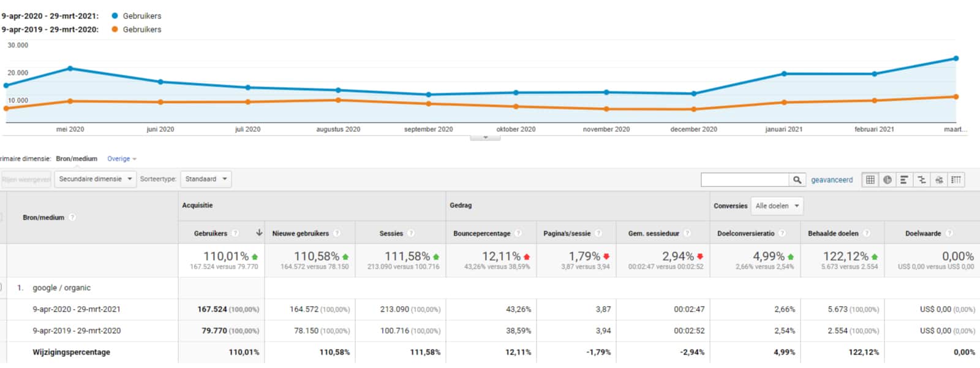Image resolution: width=980 pixels, height=368 pixels.
Task: Expand the Alle doelen conversions dropdown
Action: tap(777, 206)
